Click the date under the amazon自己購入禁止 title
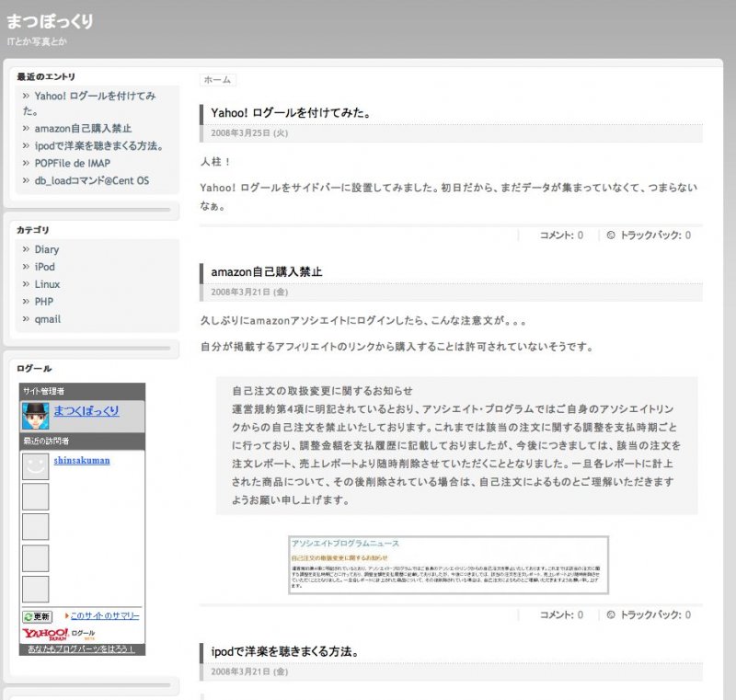 coord(249,293)
